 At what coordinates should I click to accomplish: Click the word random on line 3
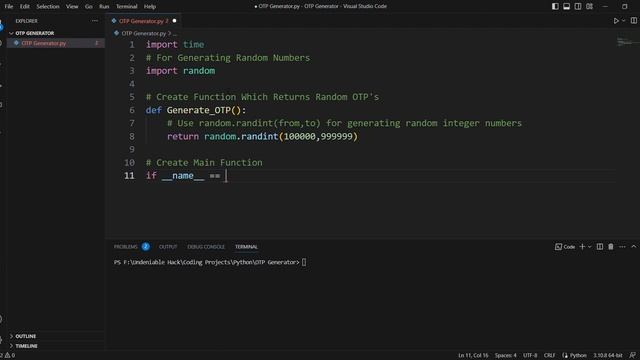click(199, 71)
